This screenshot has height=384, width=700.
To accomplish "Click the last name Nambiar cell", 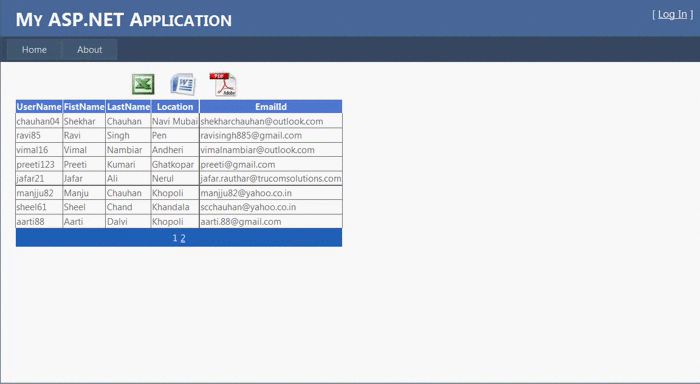I will coord(128,150).
